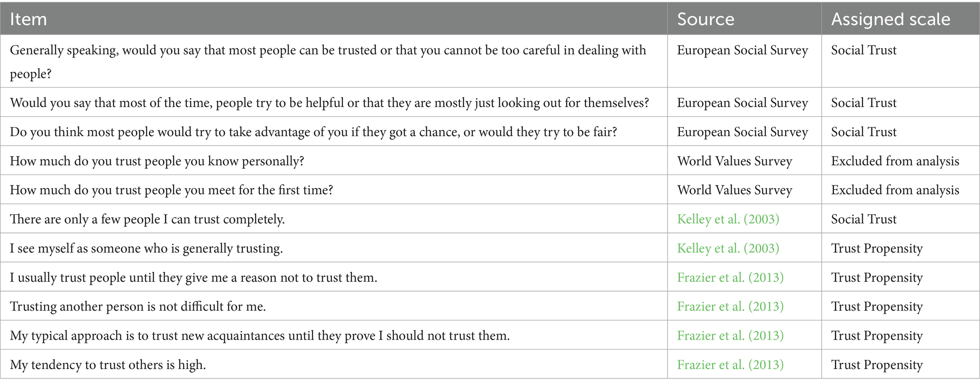Click the Item column header
This screenshot has height=387, width=980.
coord(28,19)
